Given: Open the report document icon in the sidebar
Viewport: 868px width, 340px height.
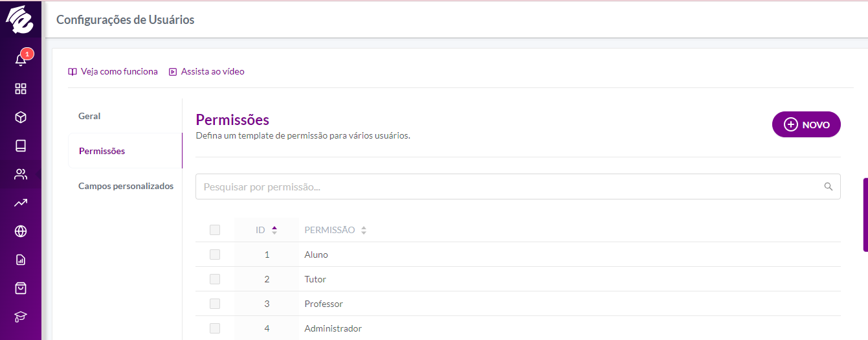Looking at the screenshot, I should pyautogui.click(x=21, y=260).
